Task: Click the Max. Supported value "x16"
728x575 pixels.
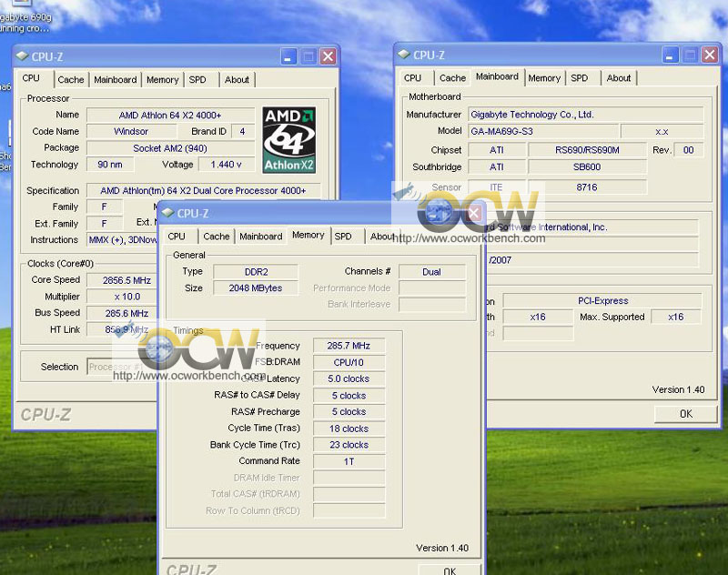Action: click(x=676, y=317)
